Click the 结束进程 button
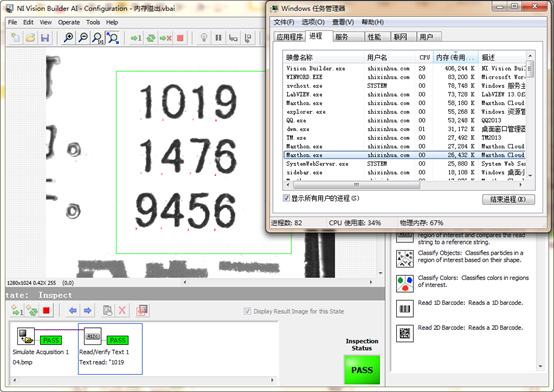The height and width of the screenshot is (392, 554). [x=508, y=199]
